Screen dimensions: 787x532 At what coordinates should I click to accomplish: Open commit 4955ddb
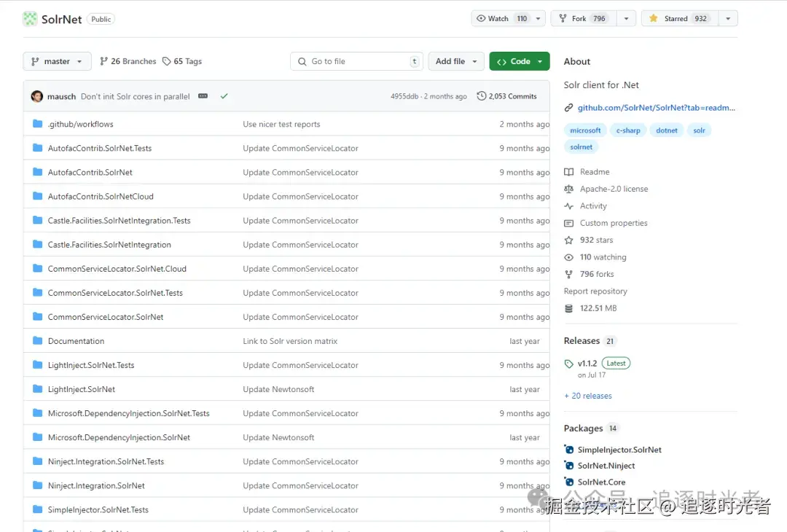tap(404, 96)
